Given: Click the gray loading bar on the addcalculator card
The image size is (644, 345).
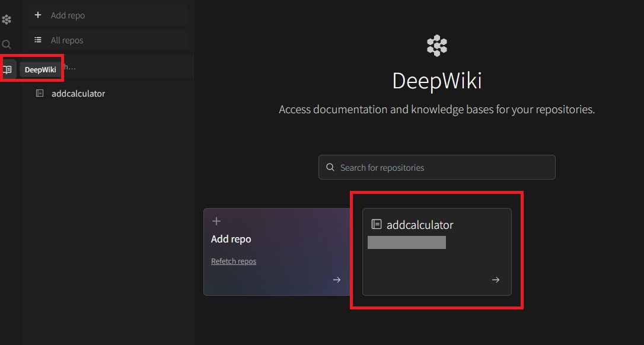Looking at the screenshot, I should point(407,242).
